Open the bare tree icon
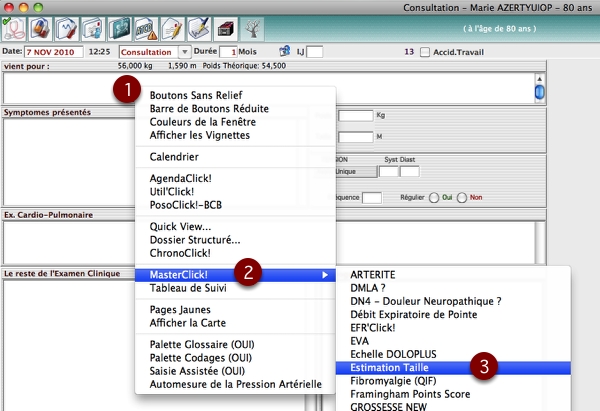Viewport: 600px width, 411px height. coord(252,29)
